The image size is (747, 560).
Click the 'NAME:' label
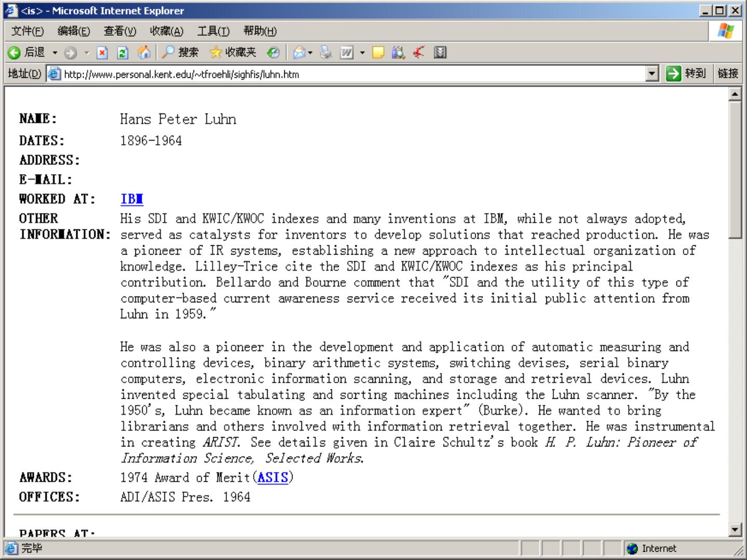(38, 119)
